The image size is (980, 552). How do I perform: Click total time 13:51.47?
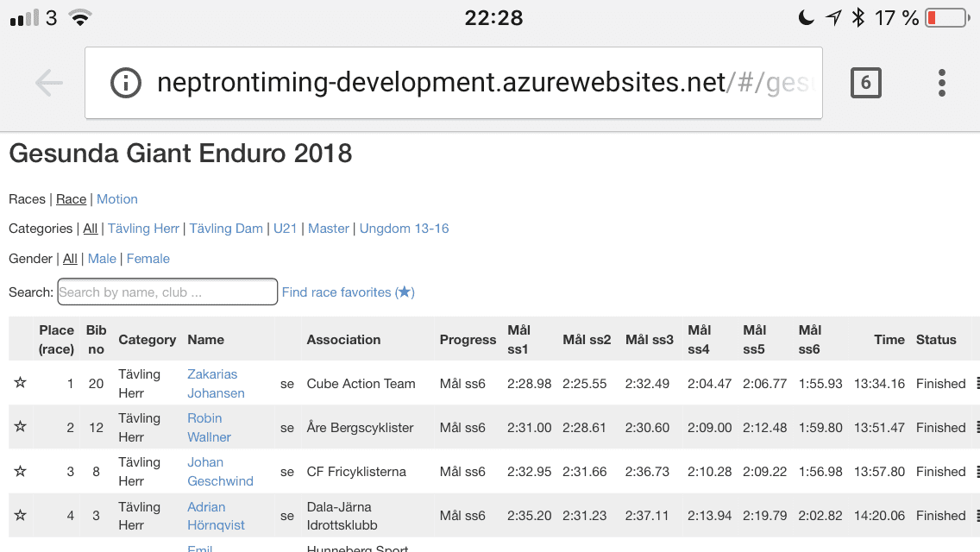click(879, 428)
